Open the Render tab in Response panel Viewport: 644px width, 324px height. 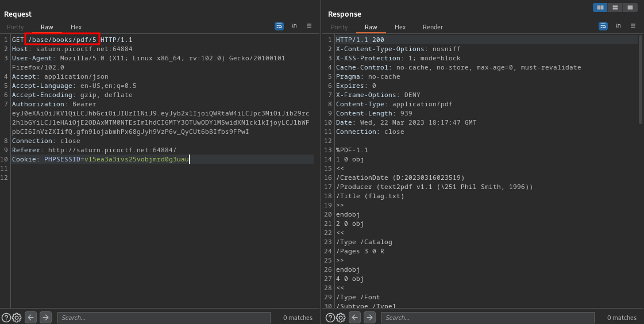tap(433, 27)
